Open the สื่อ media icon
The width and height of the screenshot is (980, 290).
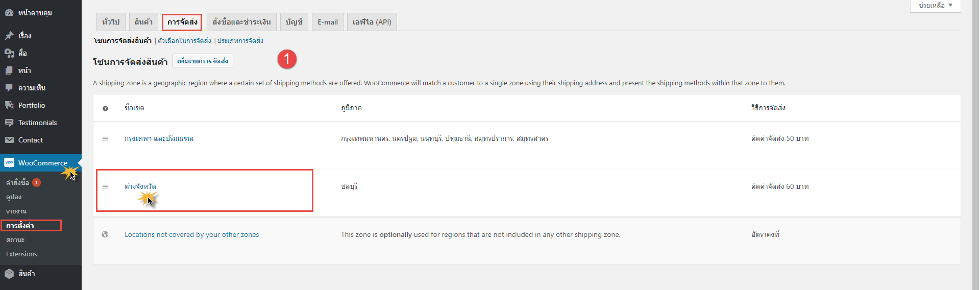click(x=9, y=53)
